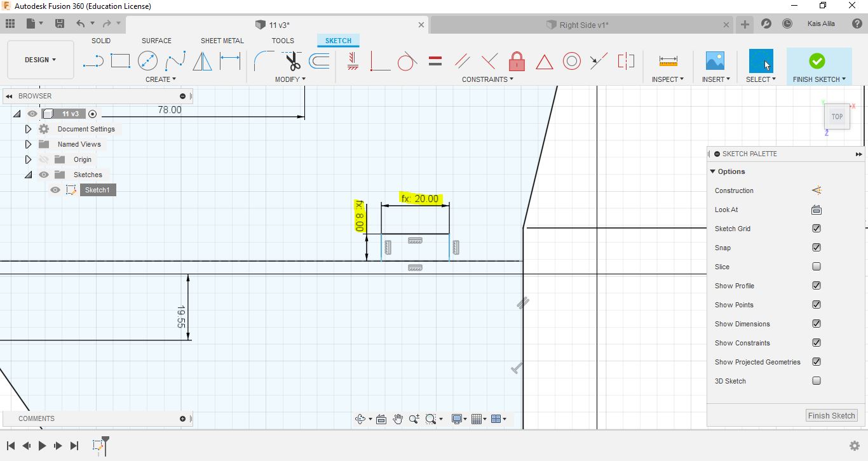
Task: Enable the 3D Sketch checkbox
Action: pyautogui.click(x=817, y=381)
